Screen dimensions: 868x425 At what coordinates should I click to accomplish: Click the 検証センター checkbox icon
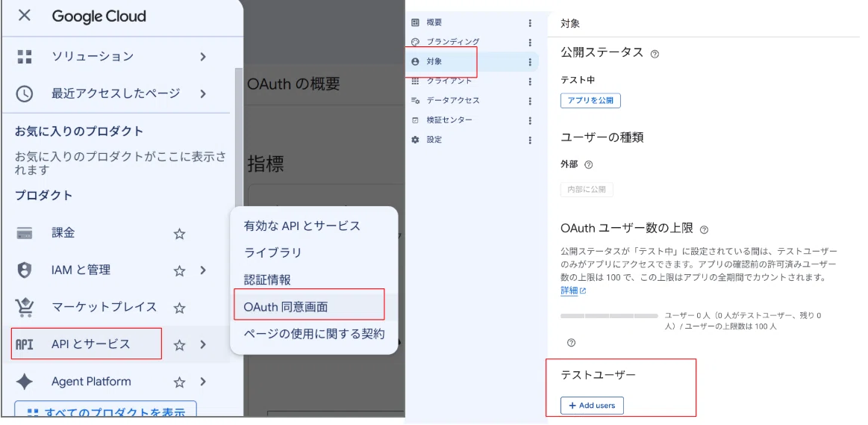(x=415, y=120)
